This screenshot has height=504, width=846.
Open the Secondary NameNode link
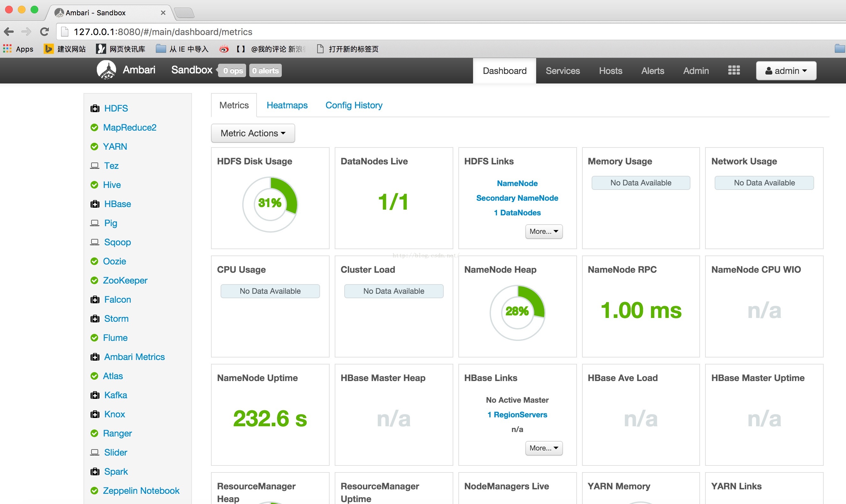point(517,198)
